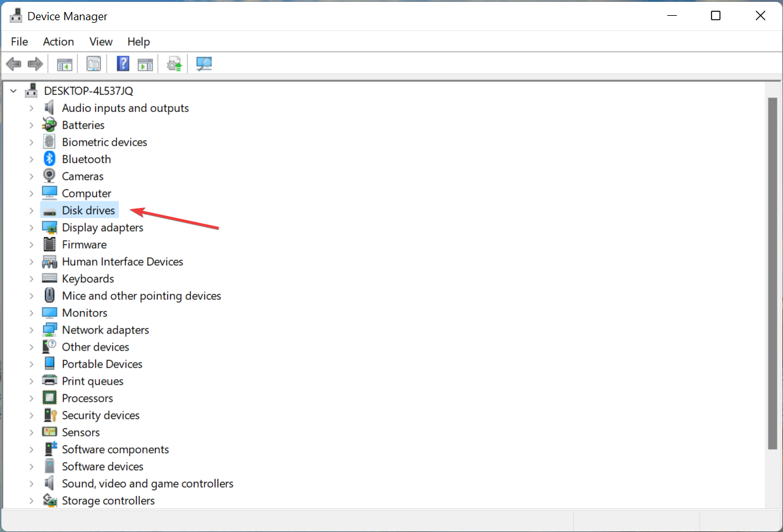Screen dimensions: 783x532
Task: Expand the Monitors category chevron
Action: coord(31,313)
